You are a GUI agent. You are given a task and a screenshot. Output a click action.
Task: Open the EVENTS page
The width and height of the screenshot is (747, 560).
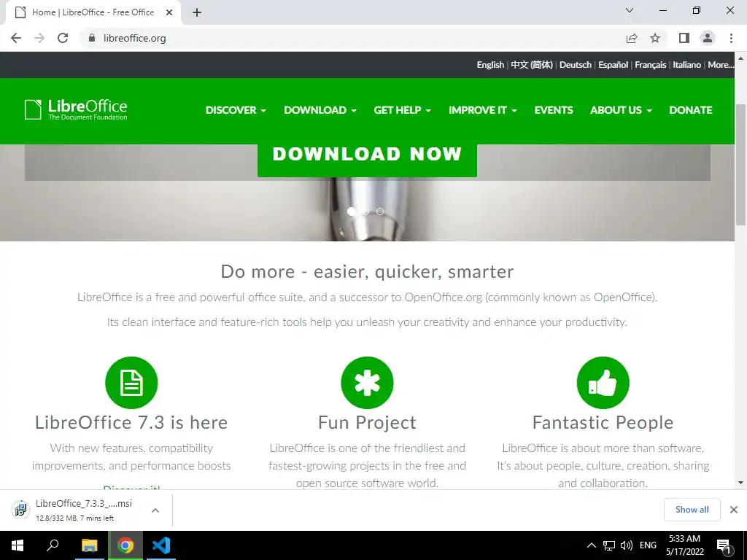(554, 110)
